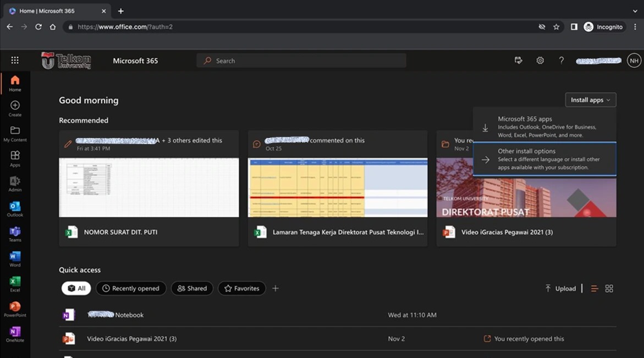Open My Content in the sidebar
Screen dimensions: 644x358
click(15, 134)
